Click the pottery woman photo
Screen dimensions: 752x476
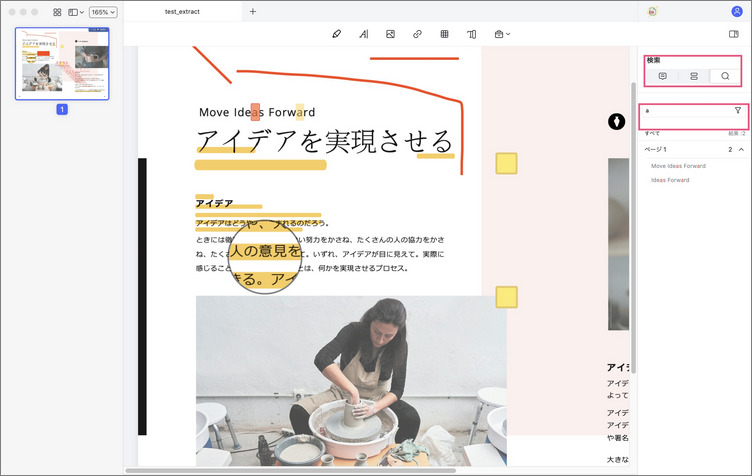351,381
